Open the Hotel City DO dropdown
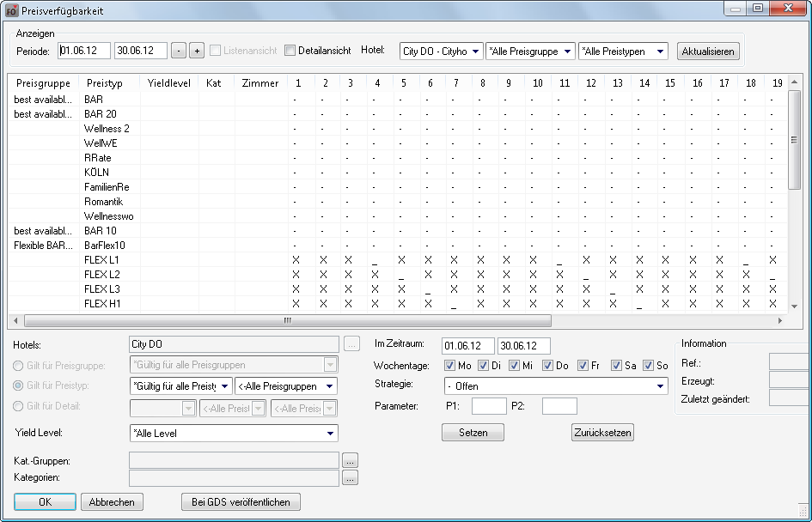This screenshot has width=812, height=522. click(x=441, y=52)
